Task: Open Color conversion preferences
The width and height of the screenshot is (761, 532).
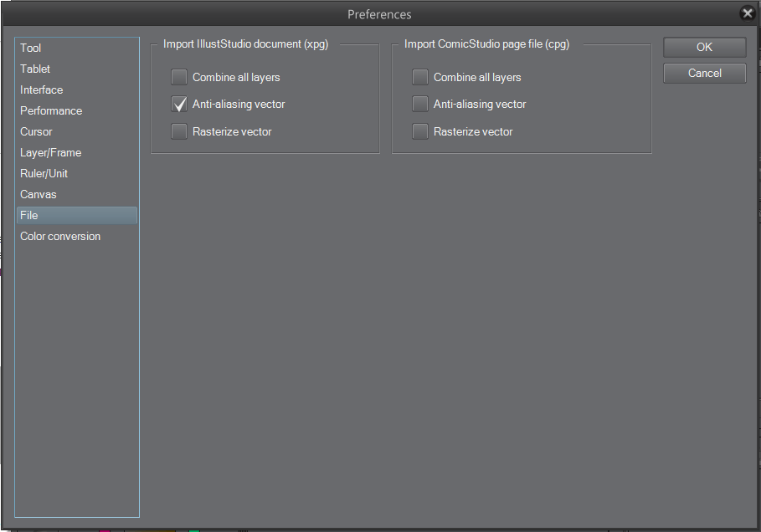Action: pos(77,236)
